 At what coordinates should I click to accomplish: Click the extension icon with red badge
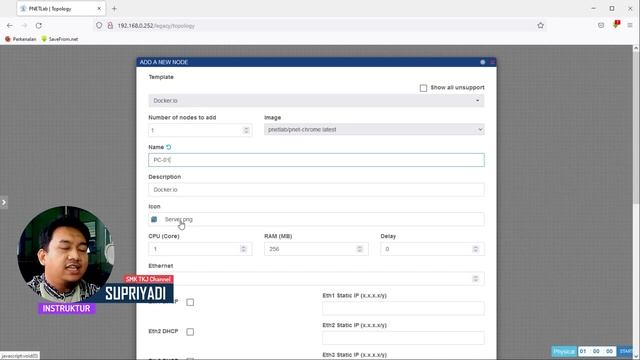pos(616,24)
